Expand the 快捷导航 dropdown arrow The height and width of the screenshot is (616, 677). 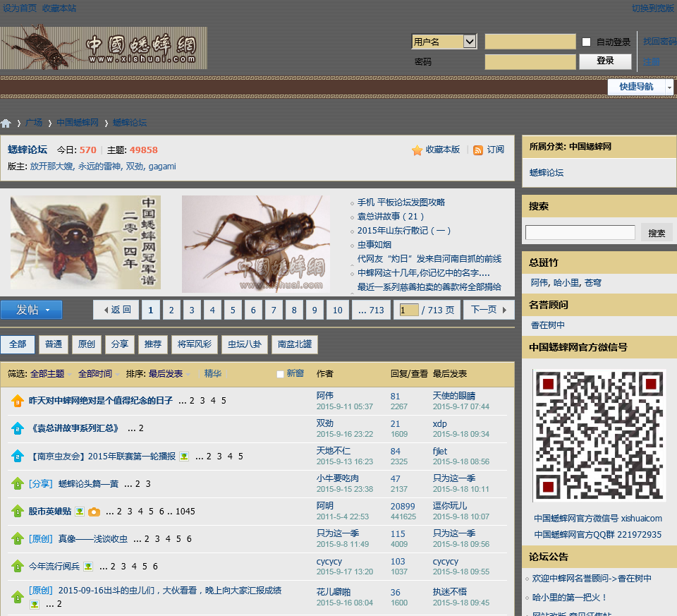pyautogui.click(x=669, y=87)
